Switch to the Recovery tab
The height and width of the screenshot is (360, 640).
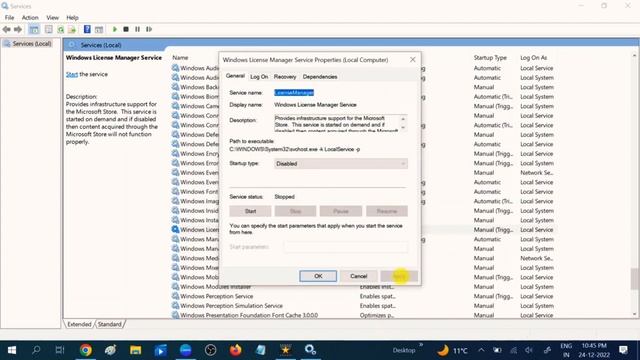285,77
